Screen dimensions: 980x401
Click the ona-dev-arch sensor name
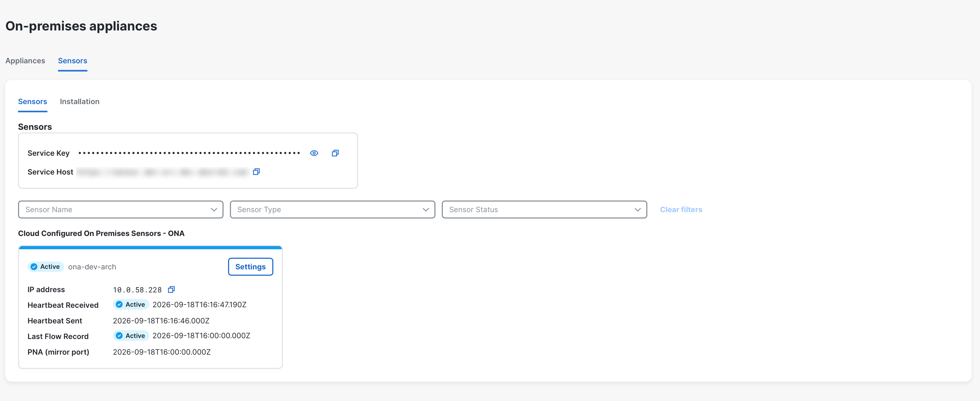[x=92, y=267]
